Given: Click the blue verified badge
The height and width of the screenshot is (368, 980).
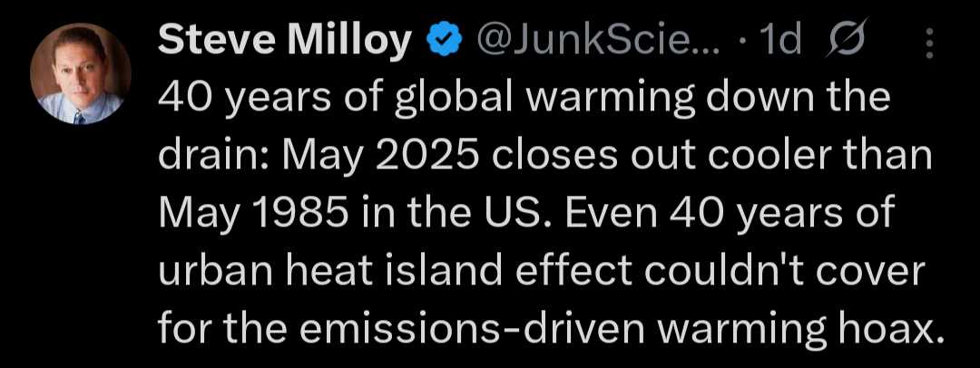Looking at the screenshot, I should click(x=444, y=42).
